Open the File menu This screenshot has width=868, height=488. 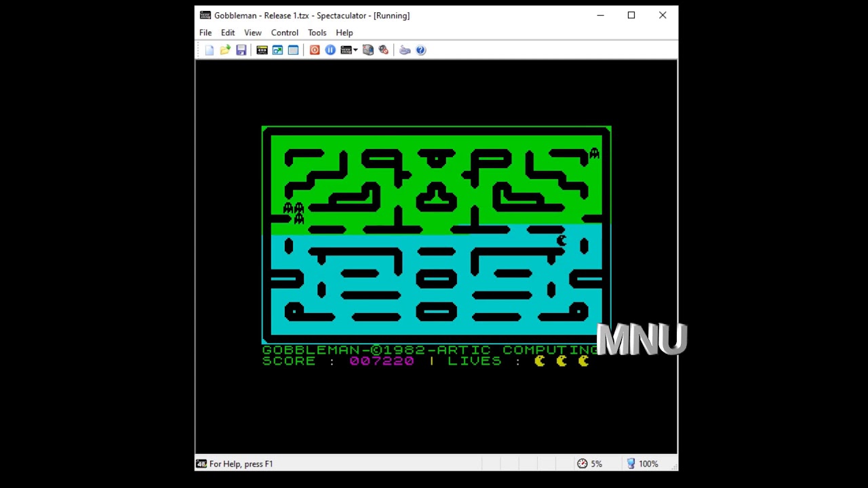[x=205, y=33]
